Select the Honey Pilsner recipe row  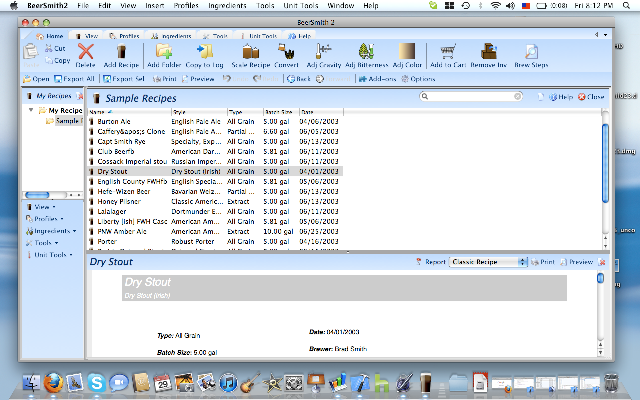click(110, 201)
